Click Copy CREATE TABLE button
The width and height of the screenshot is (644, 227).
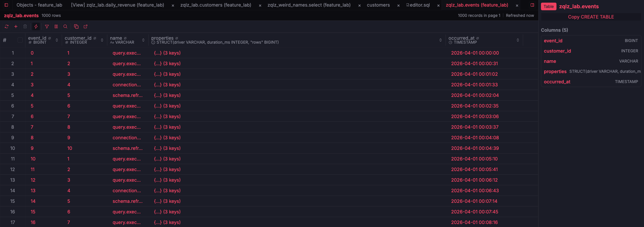pyautogui.click(x=591, y=17)
